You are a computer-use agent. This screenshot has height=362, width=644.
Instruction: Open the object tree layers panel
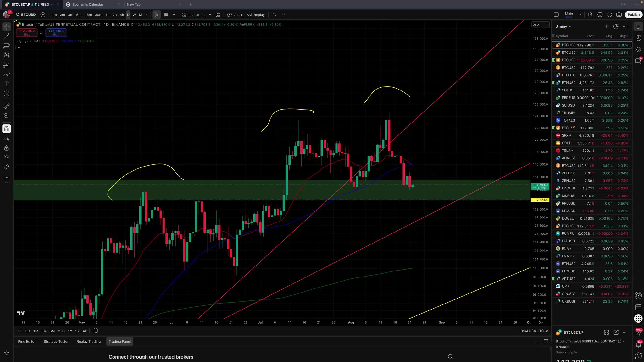pyautogui.click(x=638, y=50)
